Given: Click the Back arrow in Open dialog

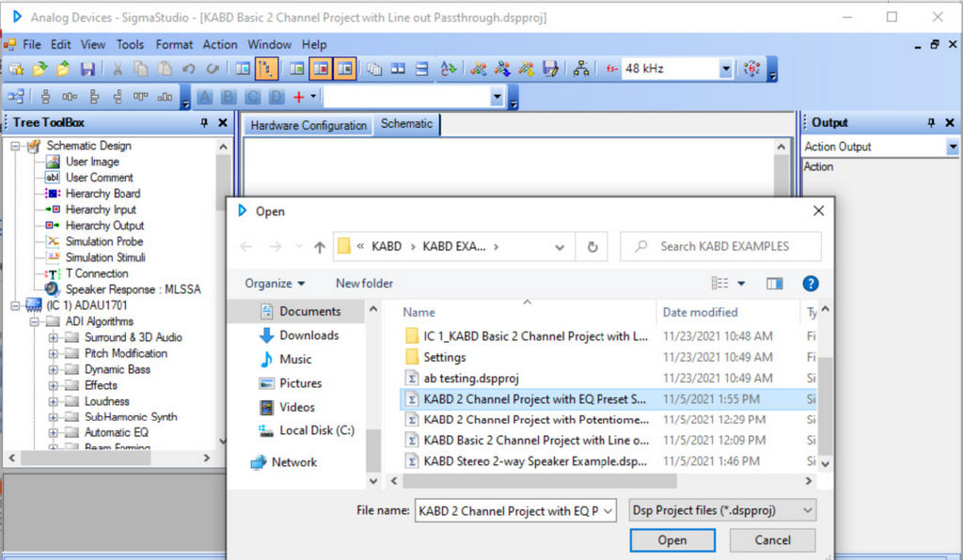Looking at the screenshot, I should [x=246, y=246].
